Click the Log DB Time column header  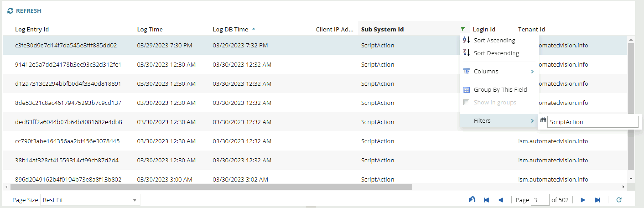pyautogui.click(x=230, y=29)
